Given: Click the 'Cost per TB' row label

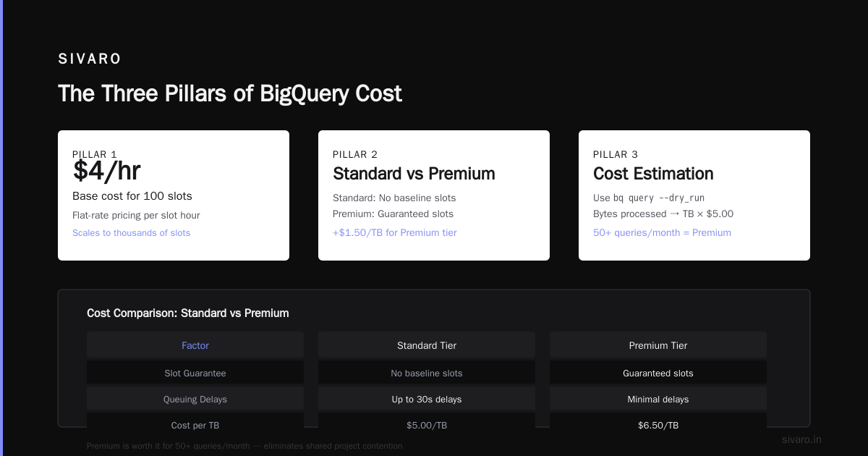Looking at the screenshot, I should pyautogui.click(x=195, y=425).
